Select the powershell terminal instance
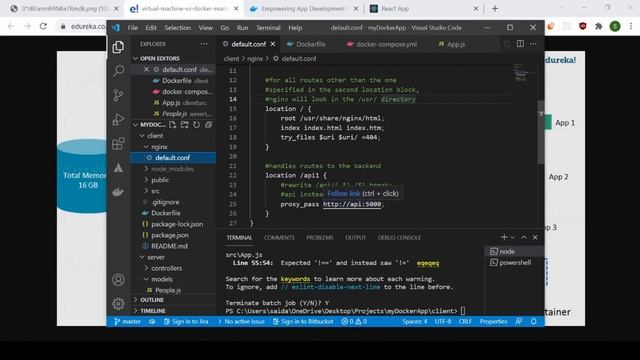The image size is (640, 360). coord(514,262)
